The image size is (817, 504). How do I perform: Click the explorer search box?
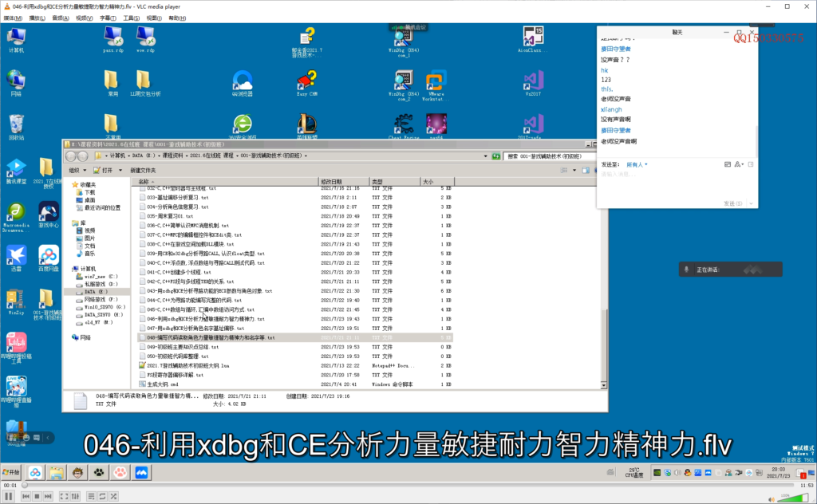pos(550,156)
